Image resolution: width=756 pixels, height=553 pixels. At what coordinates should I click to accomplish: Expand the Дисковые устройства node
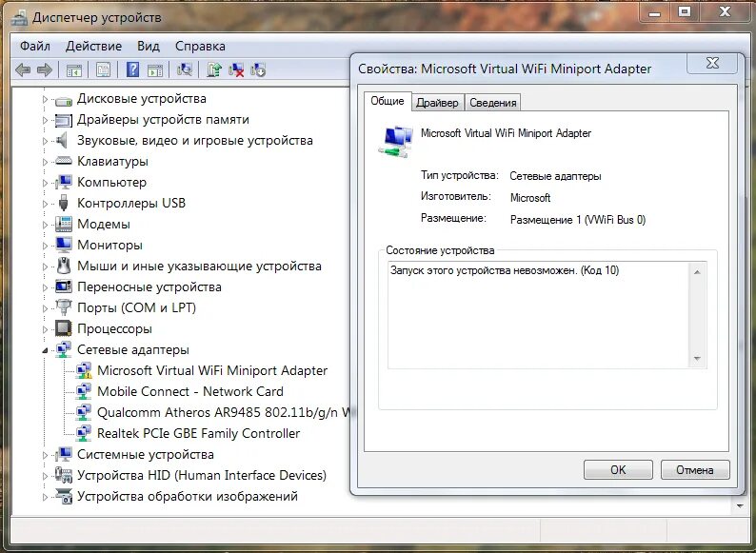pyautogui.click(x=45, y=99)
